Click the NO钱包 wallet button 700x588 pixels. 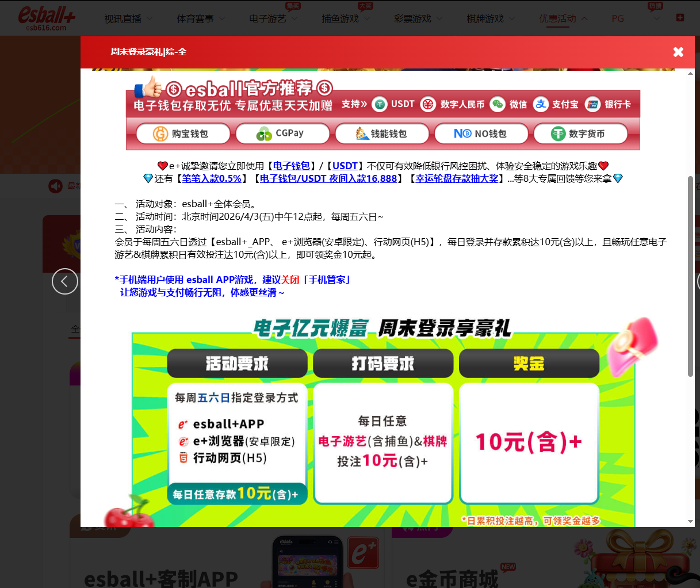tap(481, 133)
